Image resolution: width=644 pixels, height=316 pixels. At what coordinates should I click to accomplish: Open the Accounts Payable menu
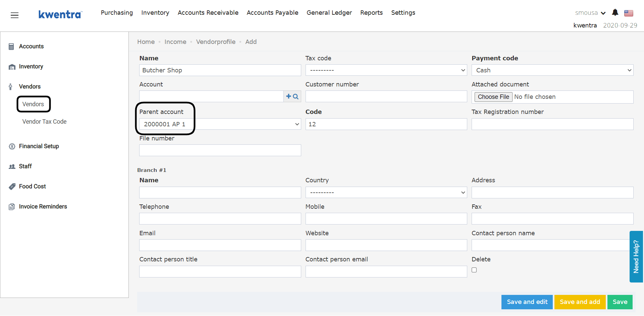272,13
